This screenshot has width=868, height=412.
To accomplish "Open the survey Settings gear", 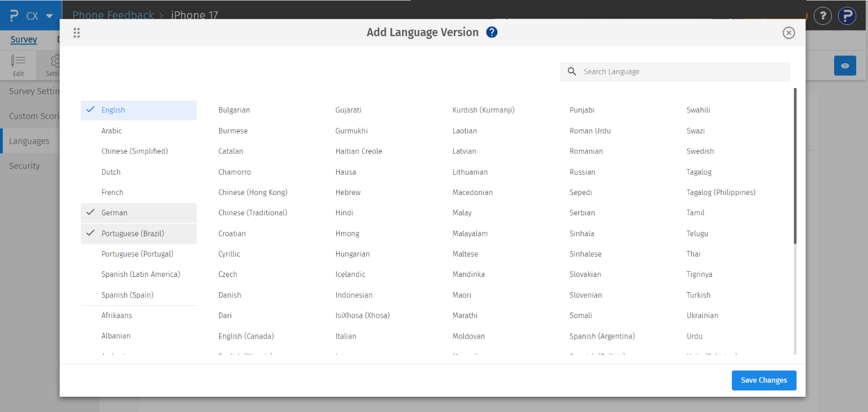I will [54, 65].
